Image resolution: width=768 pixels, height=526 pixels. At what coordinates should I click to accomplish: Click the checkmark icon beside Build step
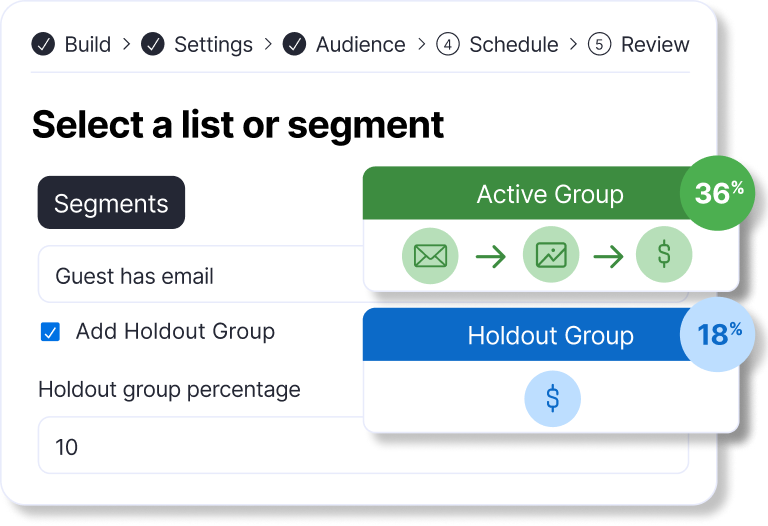click(x=43, y=45)
